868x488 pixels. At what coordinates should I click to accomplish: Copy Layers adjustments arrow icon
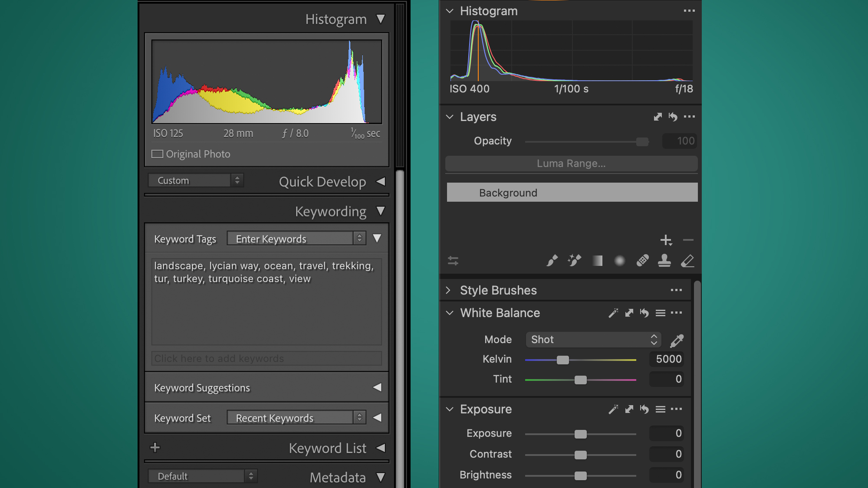click(658, 117)
